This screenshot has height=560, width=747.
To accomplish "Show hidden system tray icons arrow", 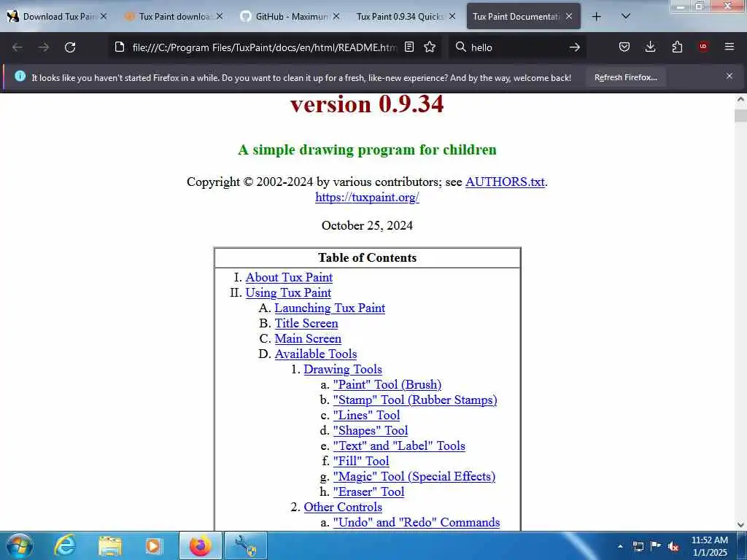I will coord(620,546).
